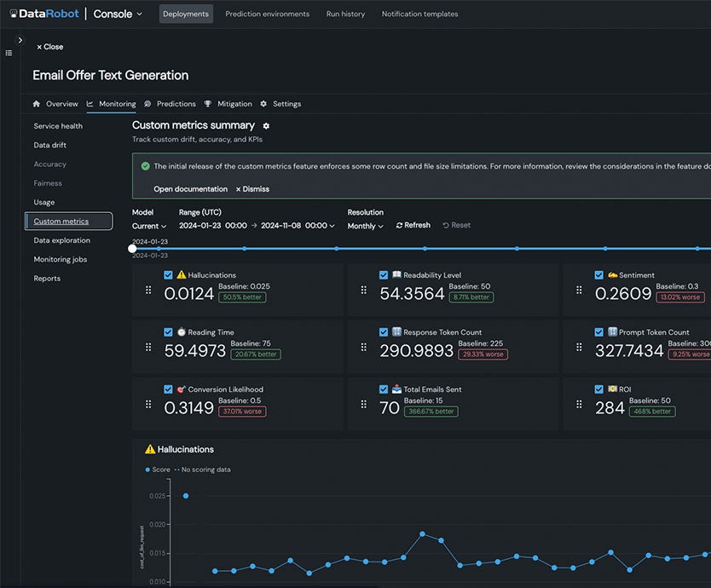Uncheck the Reading Time checkbox
Image resolution: width=711 pixels, height=588 pixels.
click(168, 332)
